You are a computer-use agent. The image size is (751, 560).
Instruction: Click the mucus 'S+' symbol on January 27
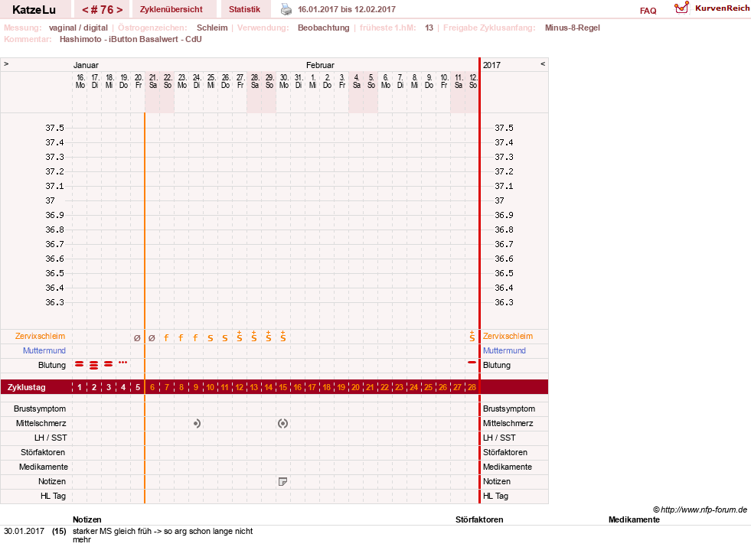tap(240, 337)
